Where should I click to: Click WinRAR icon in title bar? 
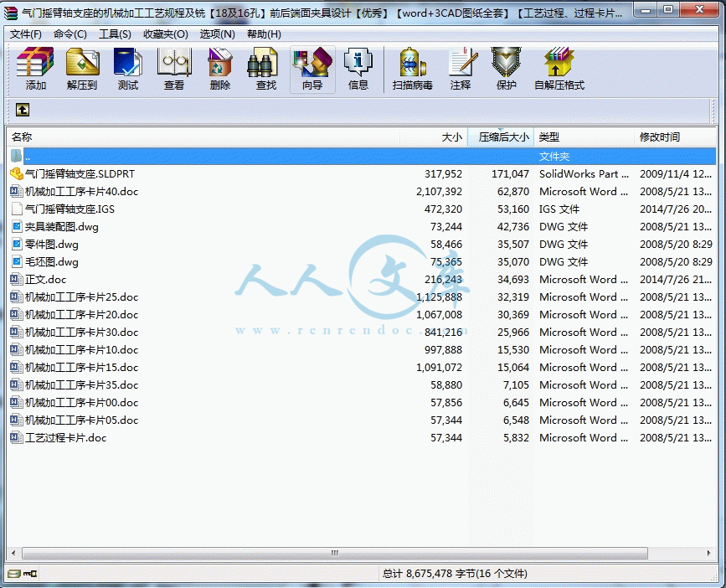click(x=11, y=13)
